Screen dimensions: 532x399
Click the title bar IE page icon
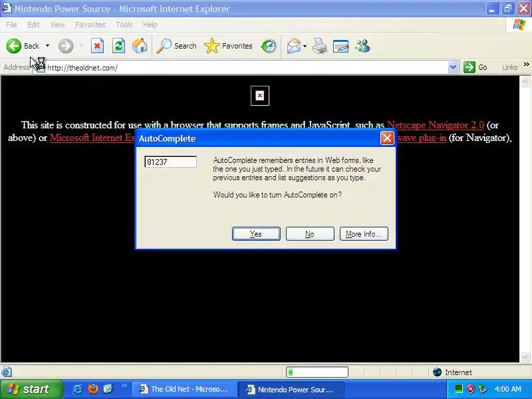tap(7, 8)
